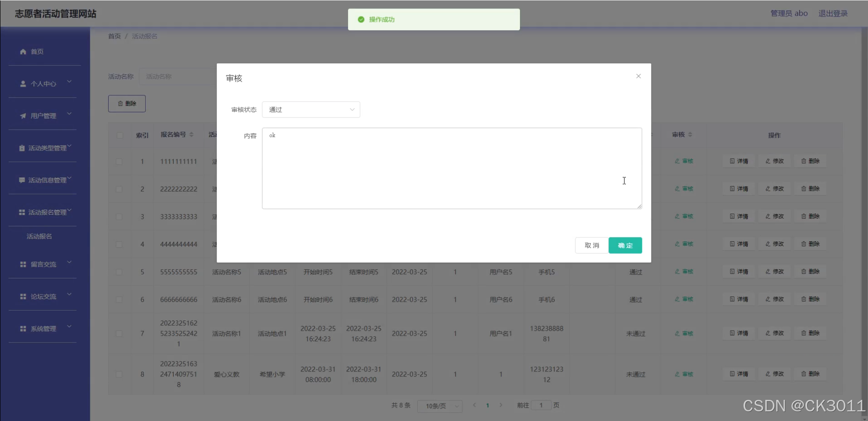Click into the 内容 text area
Viewport: 868px width, 421px height.
(452, 168)
